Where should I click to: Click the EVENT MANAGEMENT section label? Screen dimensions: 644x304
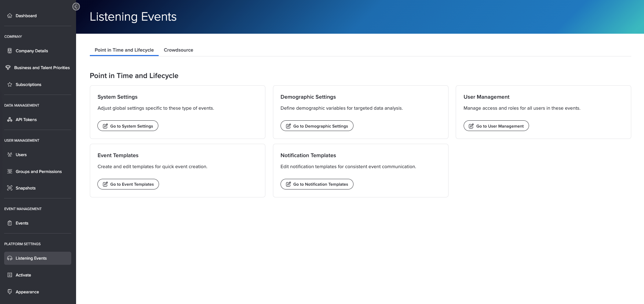click(23, 209)
